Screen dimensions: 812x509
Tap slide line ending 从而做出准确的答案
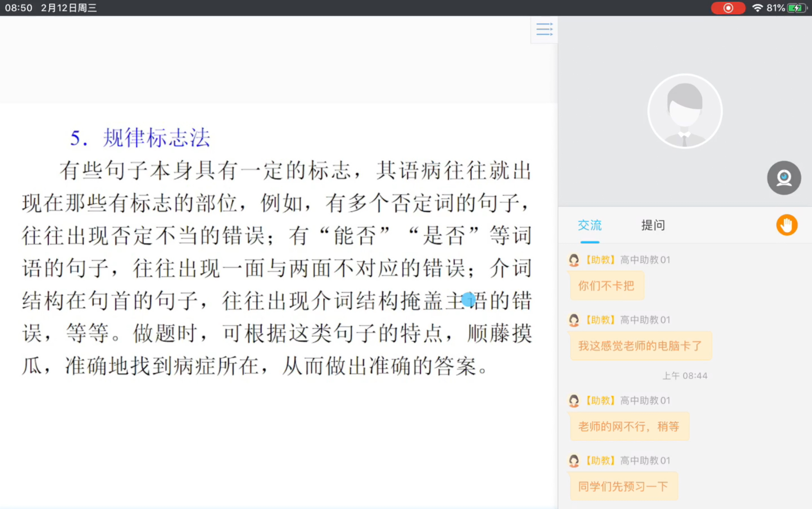[255, 366]
